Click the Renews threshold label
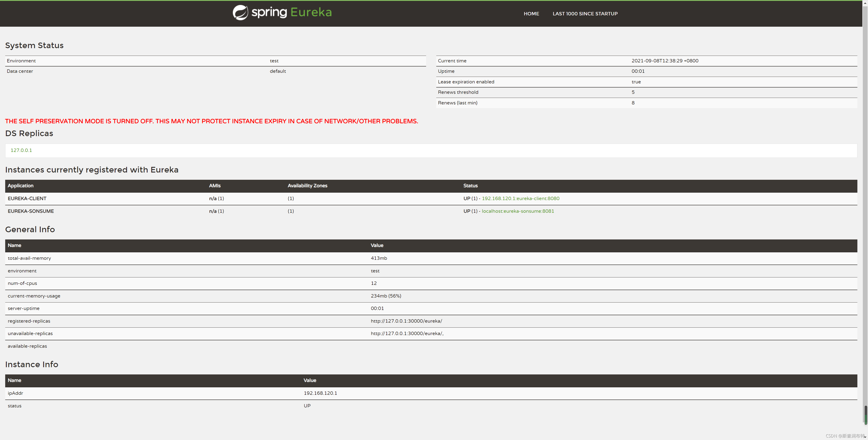The width and height of the screenshot is (868, 440). coord(458,92)
